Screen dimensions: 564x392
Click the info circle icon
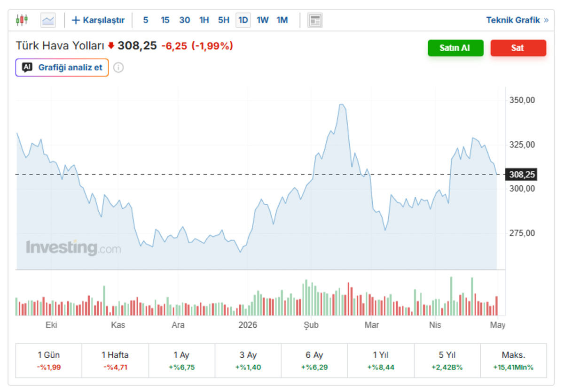pos(119,68)
